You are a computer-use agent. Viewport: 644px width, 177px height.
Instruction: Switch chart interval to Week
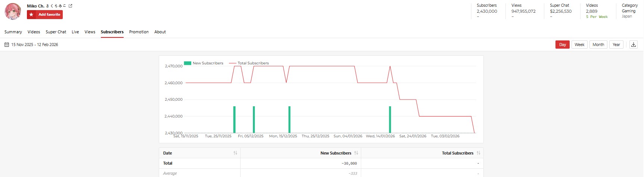click(579, 45)
